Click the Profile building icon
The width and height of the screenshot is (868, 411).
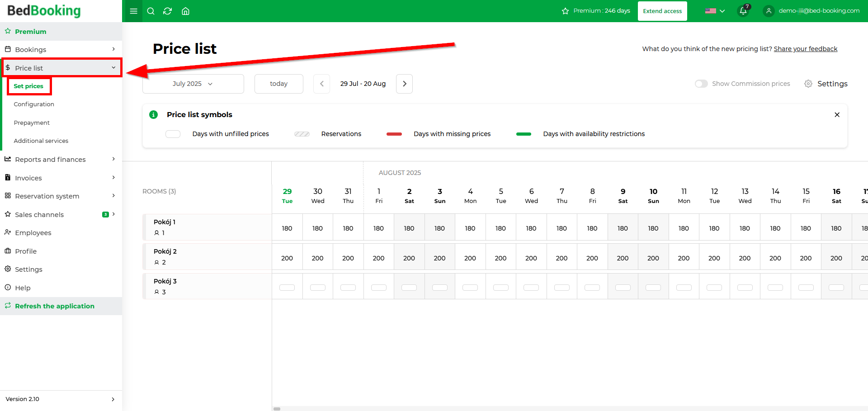tap(8, 250)
